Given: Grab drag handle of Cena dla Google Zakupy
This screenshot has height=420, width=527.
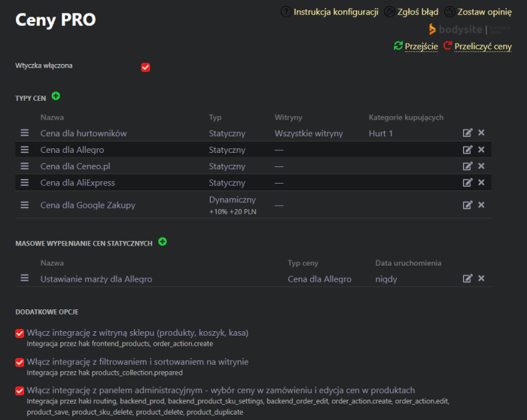Looking at the screenshot, I should [25, 205].
